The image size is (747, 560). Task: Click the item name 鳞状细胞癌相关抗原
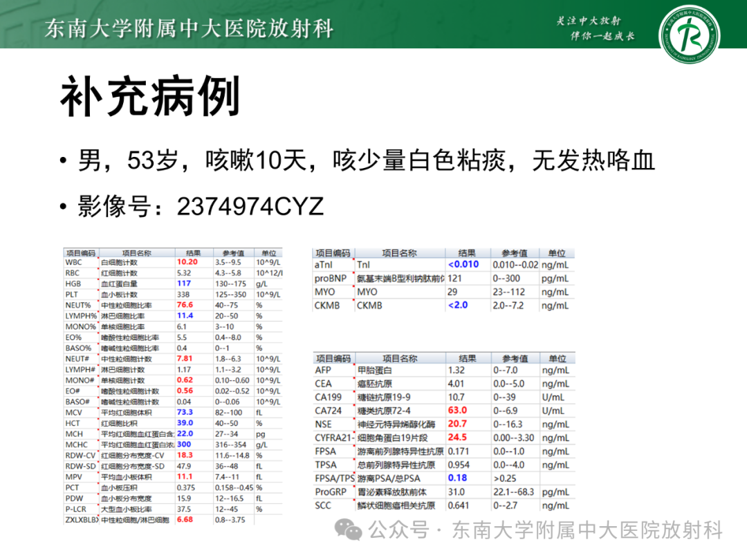pyautogui.click(x=396, y=505)
